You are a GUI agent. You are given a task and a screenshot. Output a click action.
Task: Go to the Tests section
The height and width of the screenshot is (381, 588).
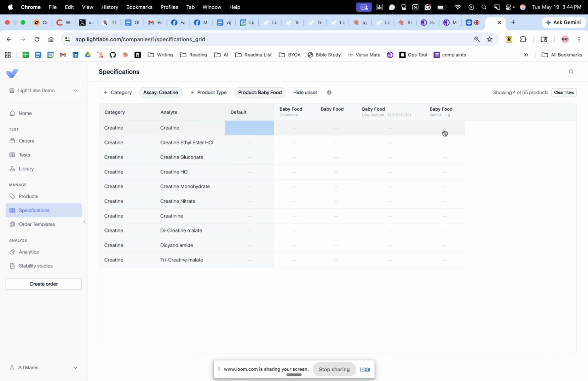click(x=24, y=155)
